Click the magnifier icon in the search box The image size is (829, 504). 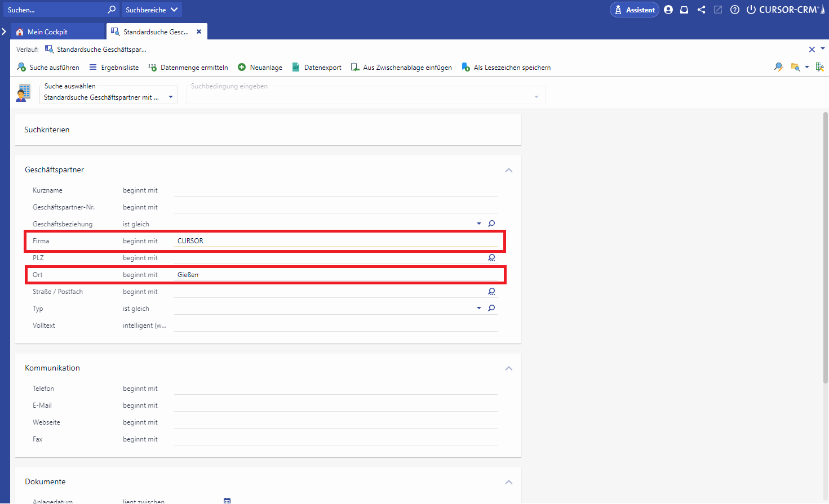tap(112, 10)
